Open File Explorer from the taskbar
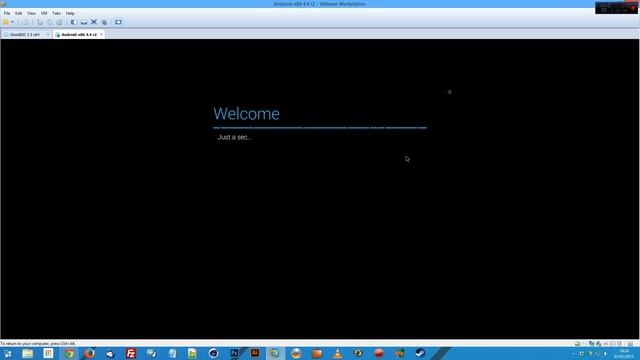 (x=27, y=353)
